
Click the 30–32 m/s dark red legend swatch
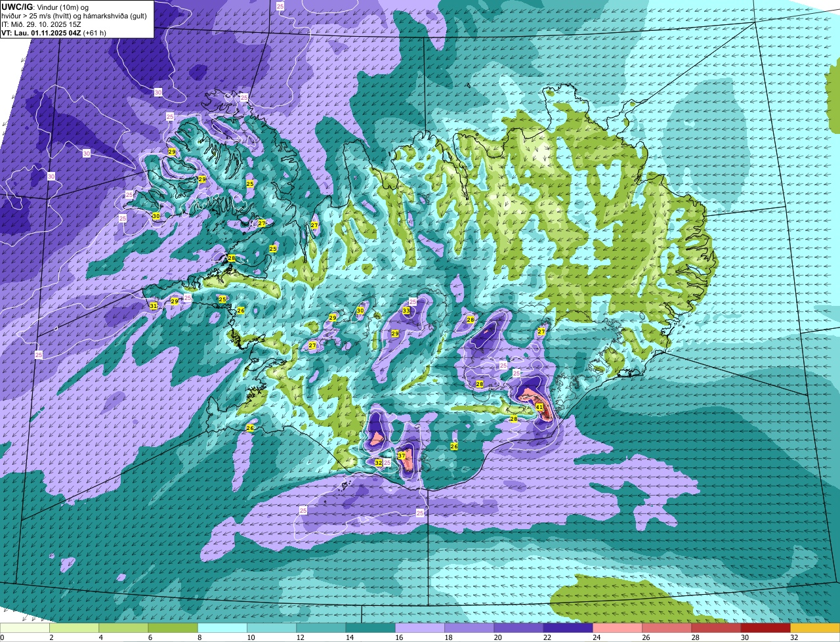tap(766, 628)
